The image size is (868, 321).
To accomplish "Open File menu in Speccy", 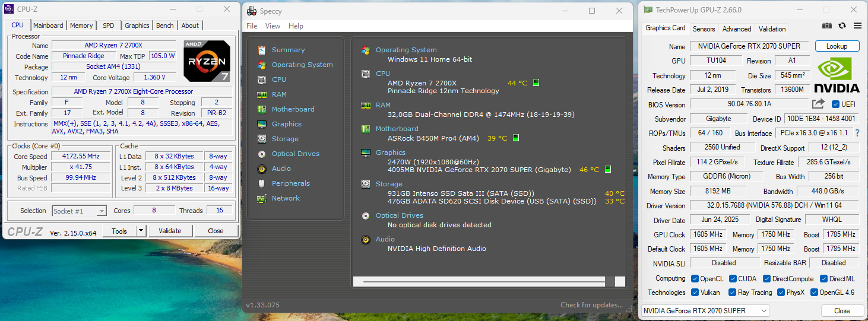I will tap(252, 26).
